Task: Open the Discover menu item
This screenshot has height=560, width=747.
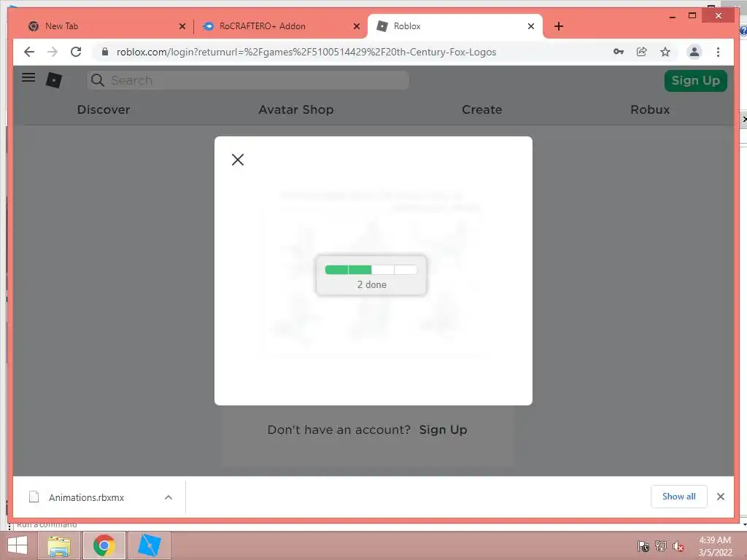Action: (104, 109)
